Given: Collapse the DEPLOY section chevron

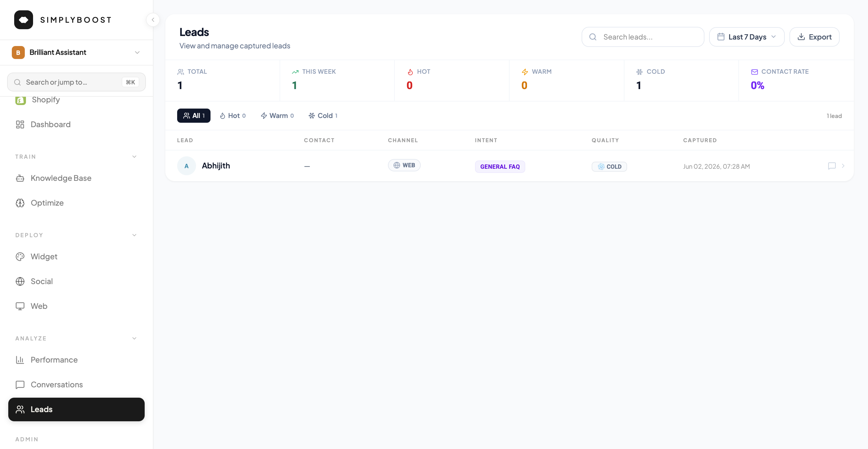Looking at the screenshot, I should coord(134,235).
